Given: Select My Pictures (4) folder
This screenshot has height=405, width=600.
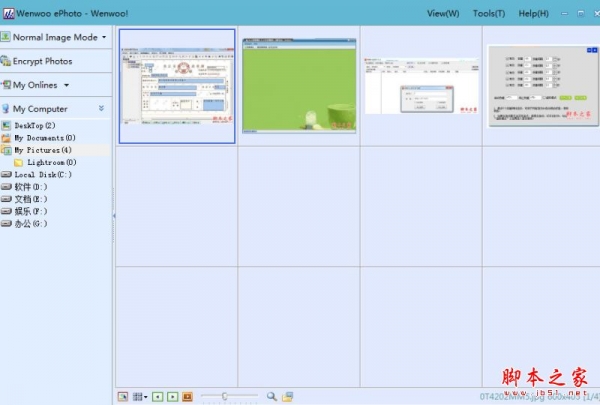Looking at the screenshot, I should tap(43, 150).
